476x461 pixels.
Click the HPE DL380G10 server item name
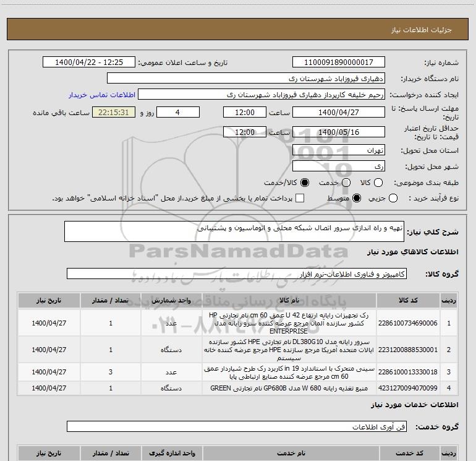(x=289, y=350)
